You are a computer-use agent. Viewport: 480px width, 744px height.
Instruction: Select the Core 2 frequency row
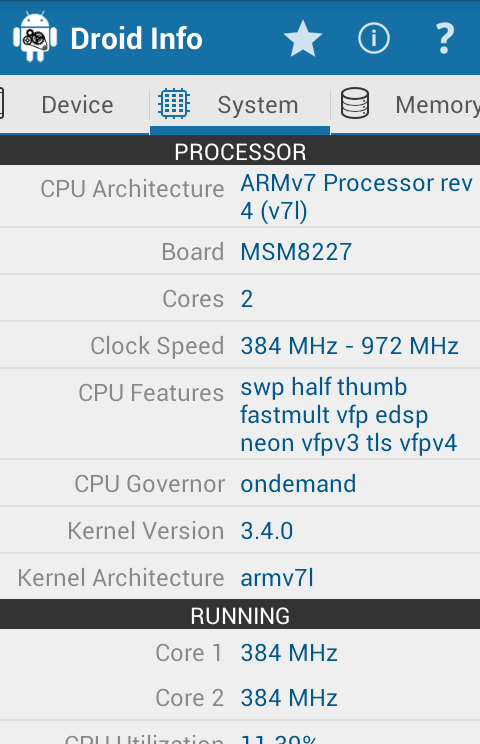(x=240, y=698)
